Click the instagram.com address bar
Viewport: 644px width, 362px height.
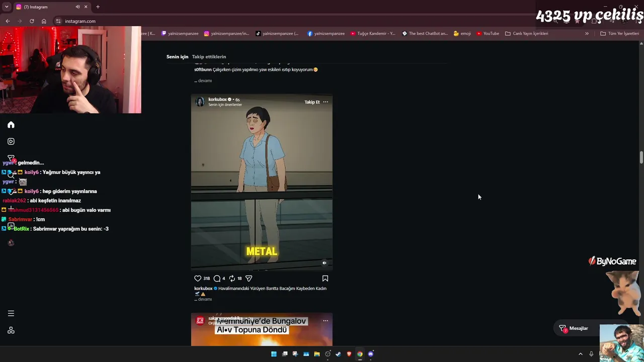(x=302, y=21)
